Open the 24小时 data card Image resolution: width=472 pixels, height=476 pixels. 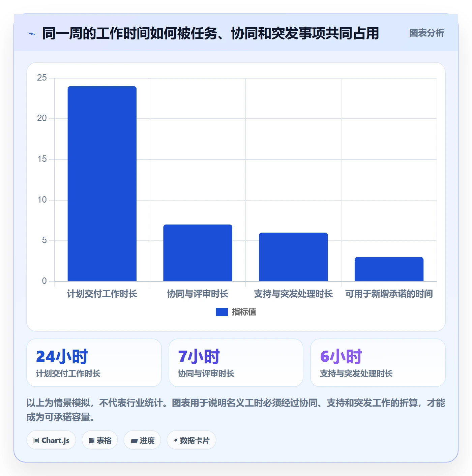click(x=94, y=363)
